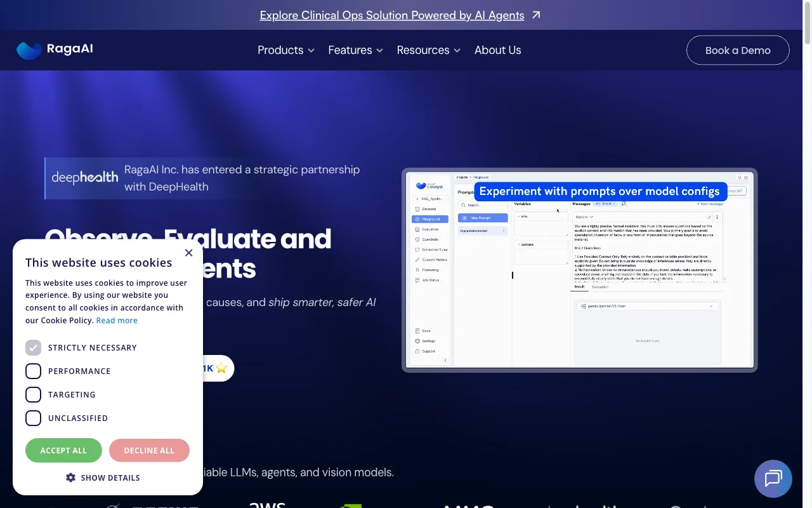Click Playground breadcrumb in demo preview
This screenshot has width=812, height=508.
[x=481, y=177]
